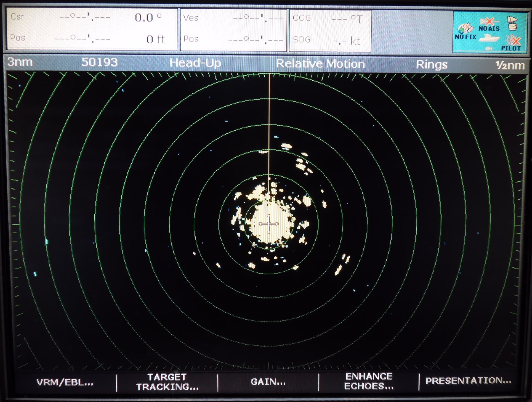Click the small fish icon
Viewport: 532px width, 402px height.
[x=489, y=48]
